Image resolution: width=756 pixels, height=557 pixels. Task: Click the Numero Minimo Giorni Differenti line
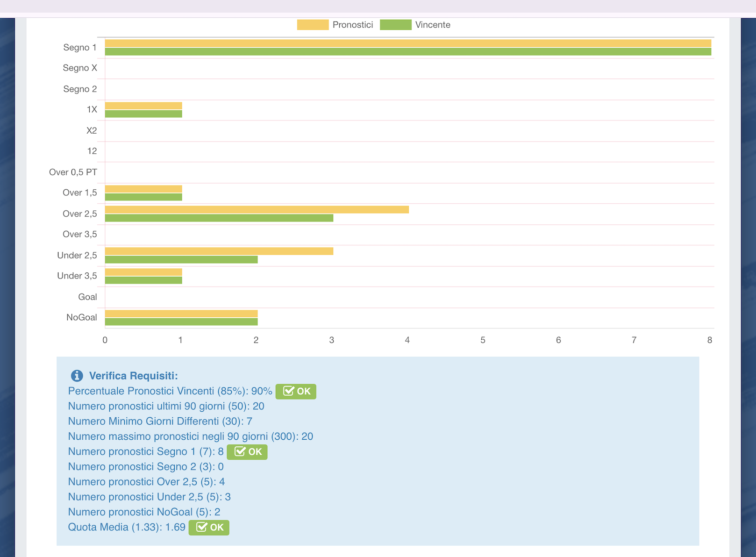pos(160,421)
